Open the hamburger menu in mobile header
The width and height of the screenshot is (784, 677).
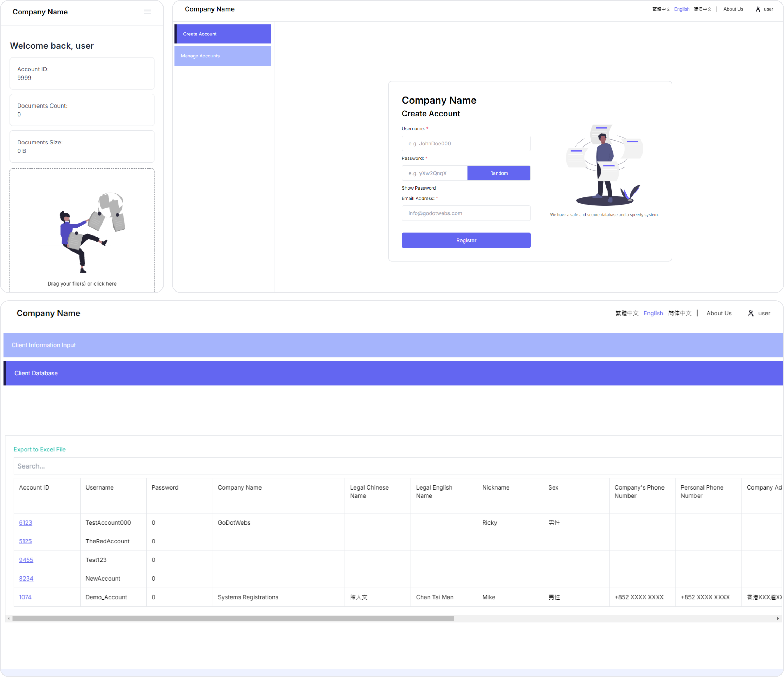point(147,12)
